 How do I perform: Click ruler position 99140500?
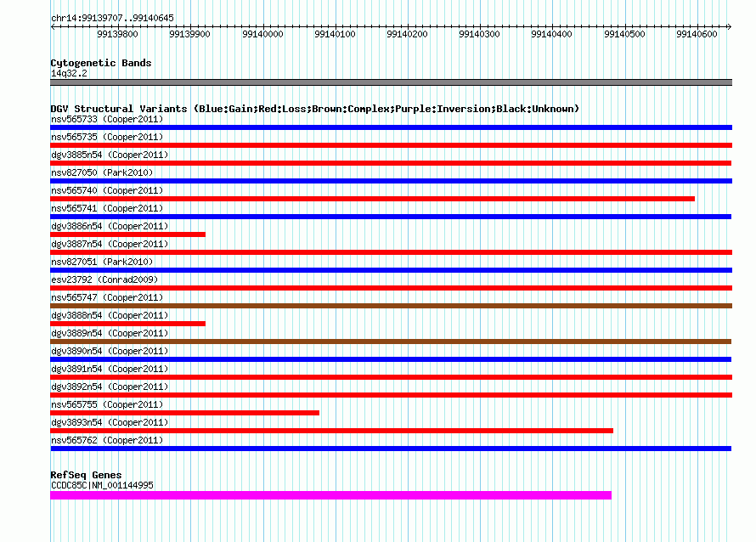click(x=624, y=34)
